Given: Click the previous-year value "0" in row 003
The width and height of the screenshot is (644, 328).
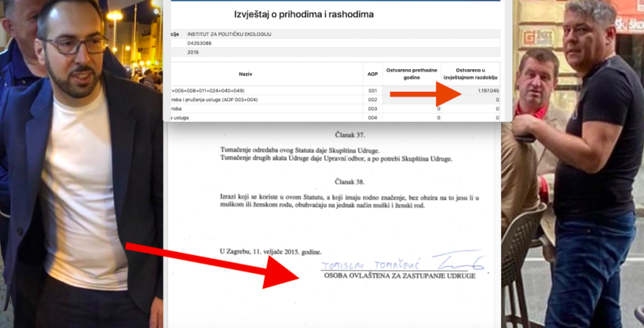Looking at the screenshot, I should (x=438, y=109).
